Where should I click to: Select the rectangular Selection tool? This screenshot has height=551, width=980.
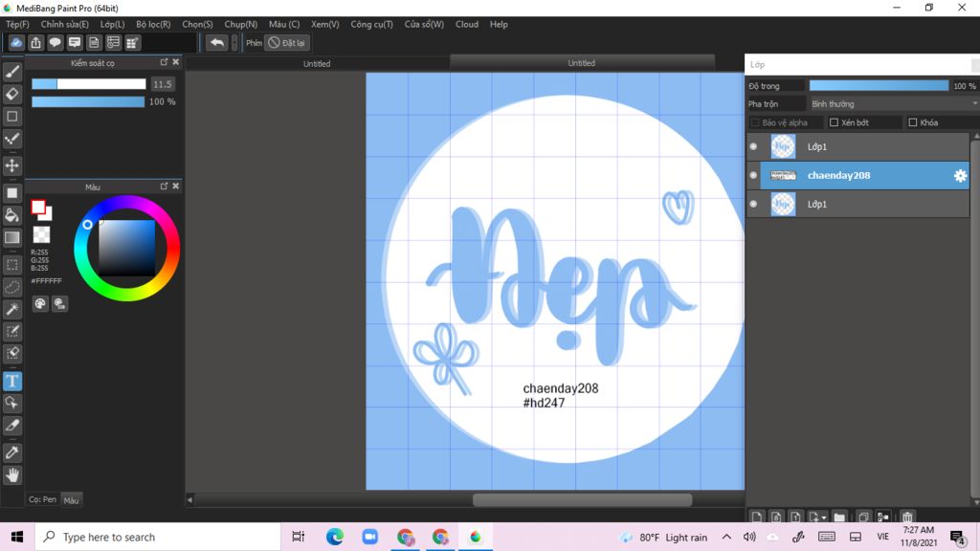(11, 265)
